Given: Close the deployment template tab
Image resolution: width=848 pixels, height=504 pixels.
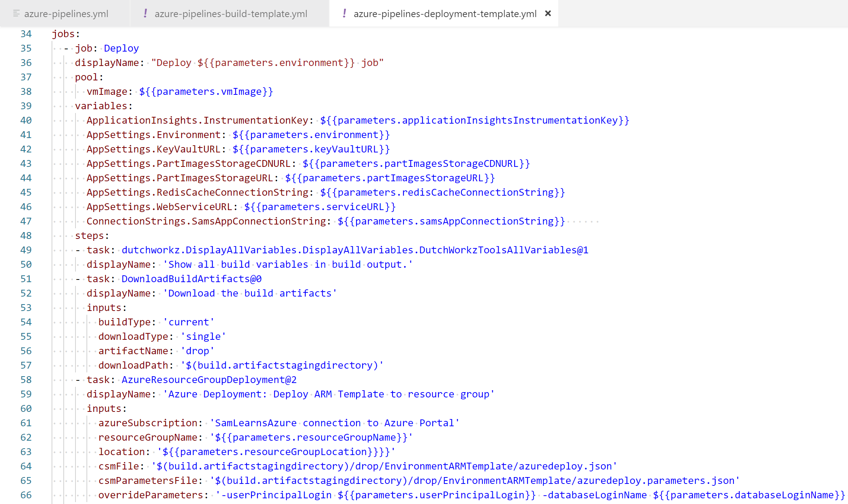Looking at the screenshot, I should coord(548,14).
